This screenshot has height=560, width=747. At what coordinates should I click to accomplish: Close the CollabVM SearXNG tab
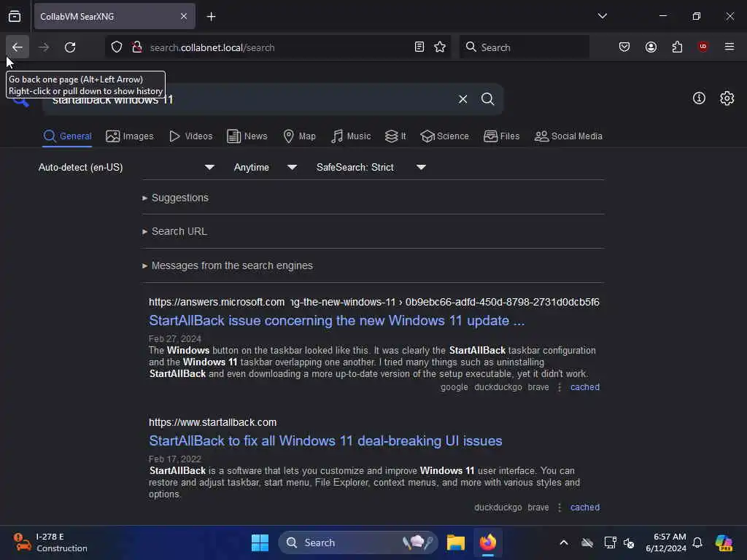click(184, 17)
